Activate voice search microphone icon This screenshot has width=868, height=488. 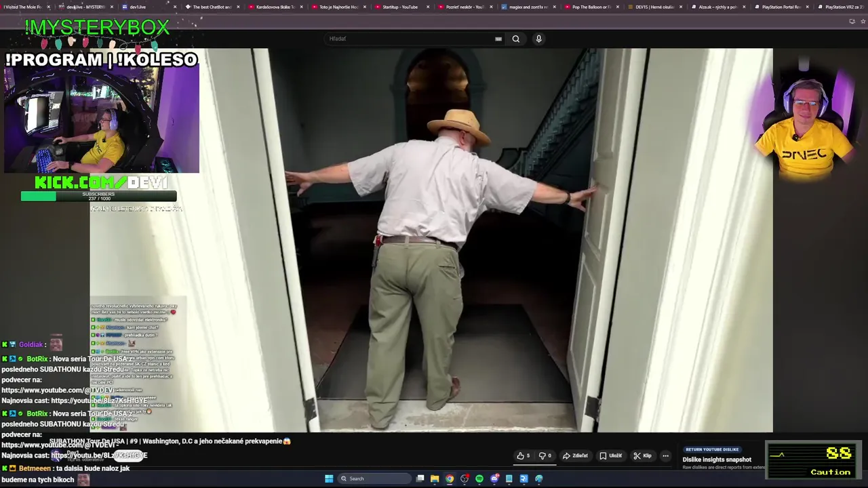pyautogui.click(x=538, y=39)
